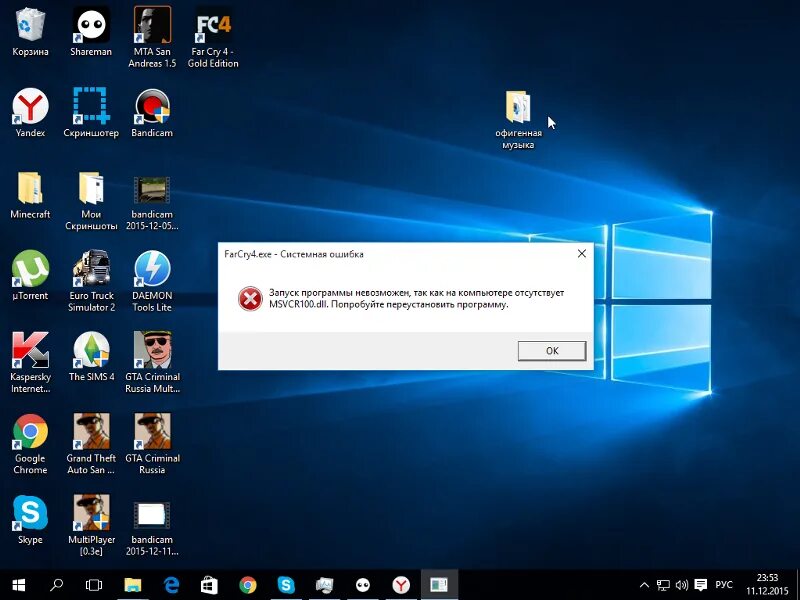Switch to the active error dialog taskbar item
This screenshot has height=600, width=800.
click(x=439, y=585)
